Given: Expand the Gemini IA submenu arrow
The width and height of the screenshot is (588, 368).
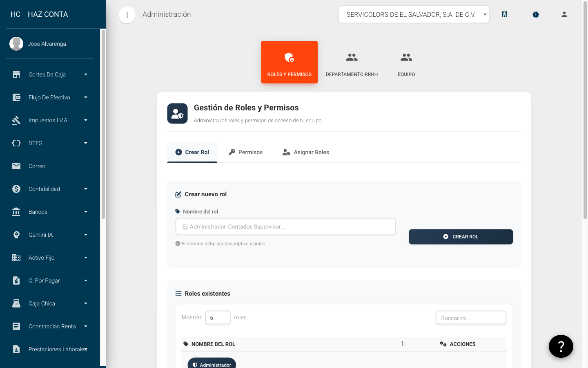Looking at the screenshot, I should click(x=86, y=235).
